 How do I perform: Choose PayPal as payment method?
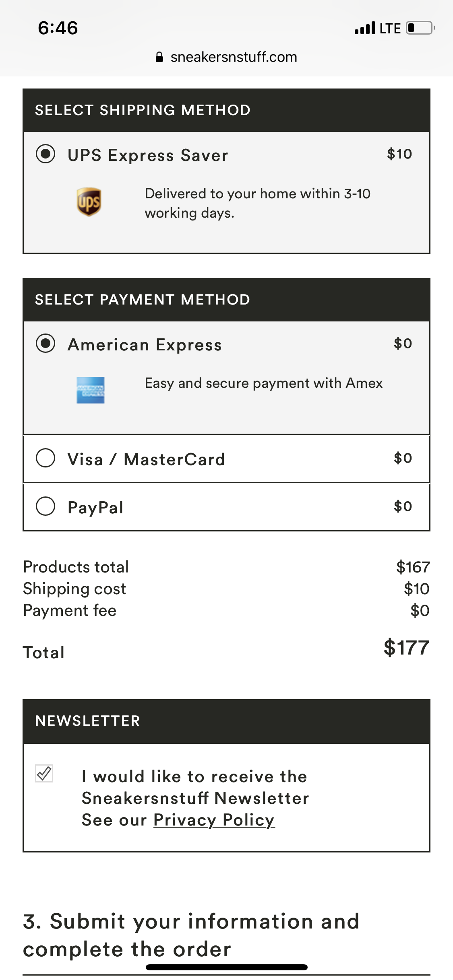pyautogui.click(x=46, y=506)
